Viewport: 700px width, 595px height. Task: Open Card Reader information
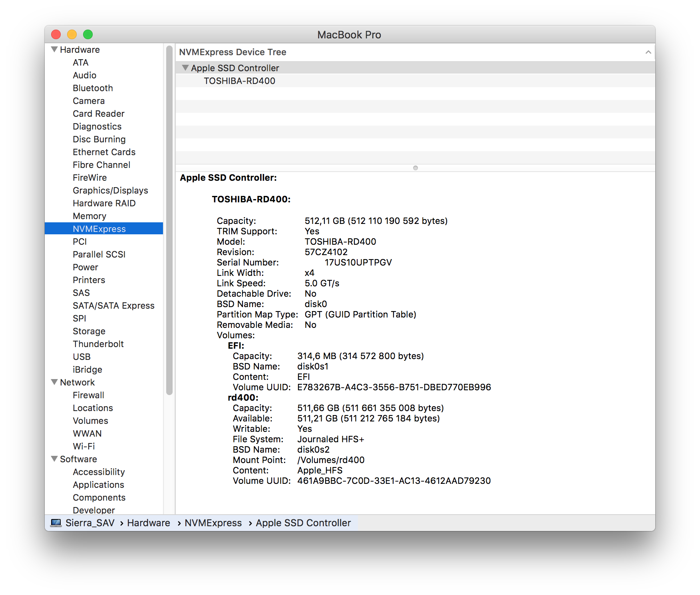[99, 114]
